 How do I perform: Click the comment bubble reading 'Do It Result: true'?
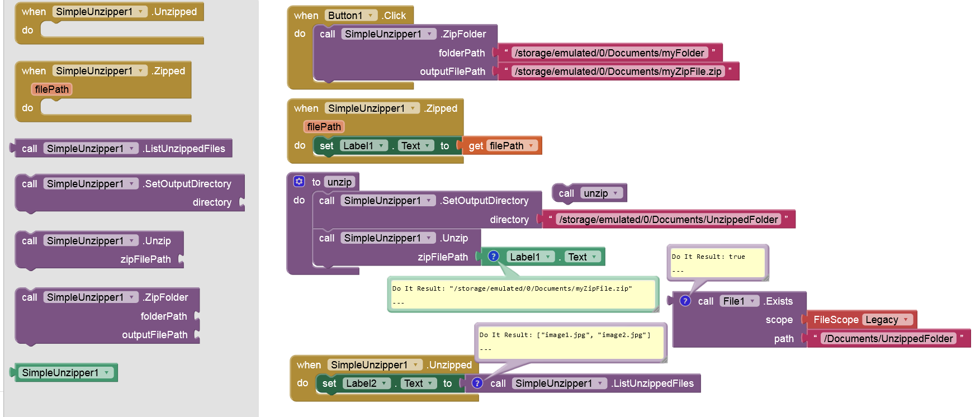[x=718, y=263]
